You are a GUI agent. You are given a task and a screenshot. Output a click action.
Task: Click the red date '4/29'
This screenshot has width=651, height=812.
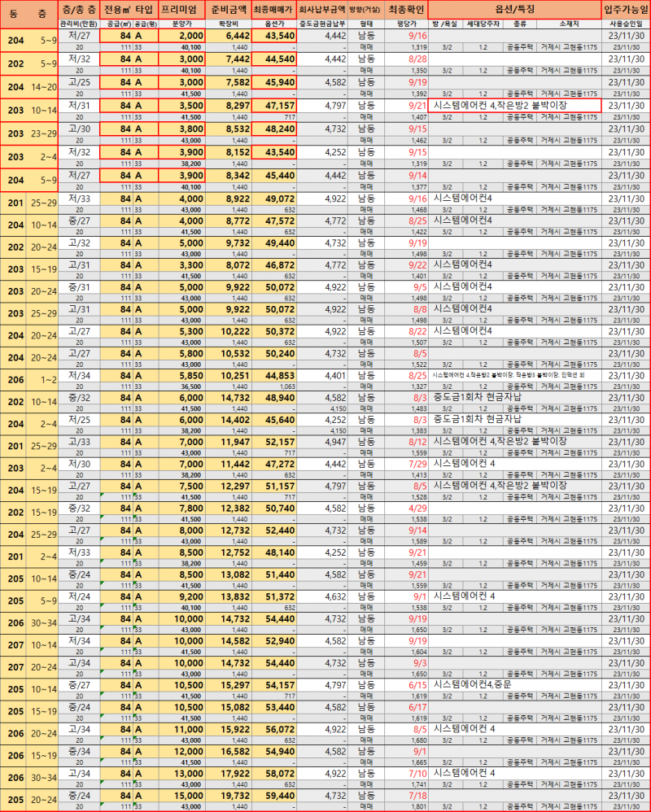pyautogui.click(x=417, y=508)
